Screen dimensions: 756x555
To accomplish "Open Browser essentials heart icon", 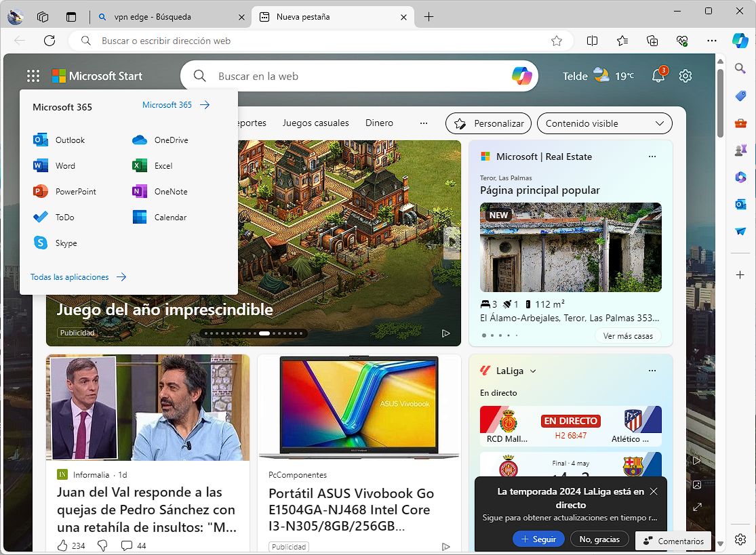I will point(681,41).
